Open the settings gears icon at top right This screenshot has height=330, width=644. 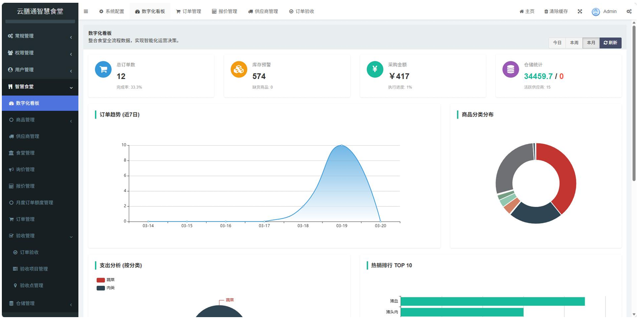tap(629, 11)
